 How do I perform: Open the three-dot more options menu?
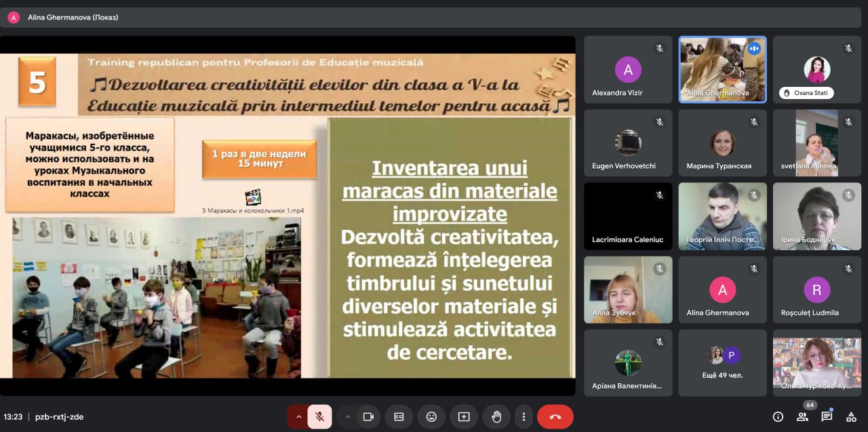(524, 416)
